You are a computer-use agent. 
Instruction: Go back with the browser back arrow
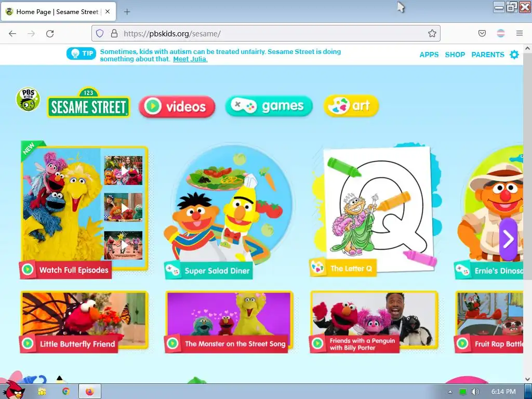[12, 34]
